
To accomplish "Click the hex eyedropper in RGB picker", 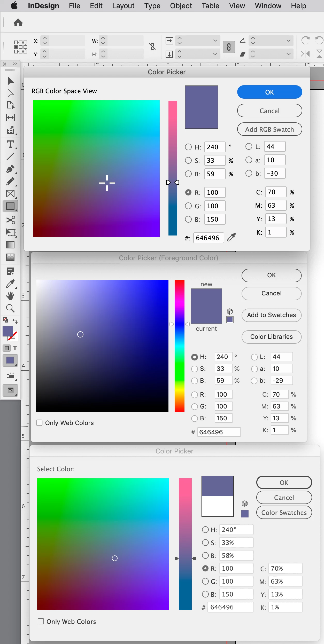I will pyautogui.click(x=232, y=237).
